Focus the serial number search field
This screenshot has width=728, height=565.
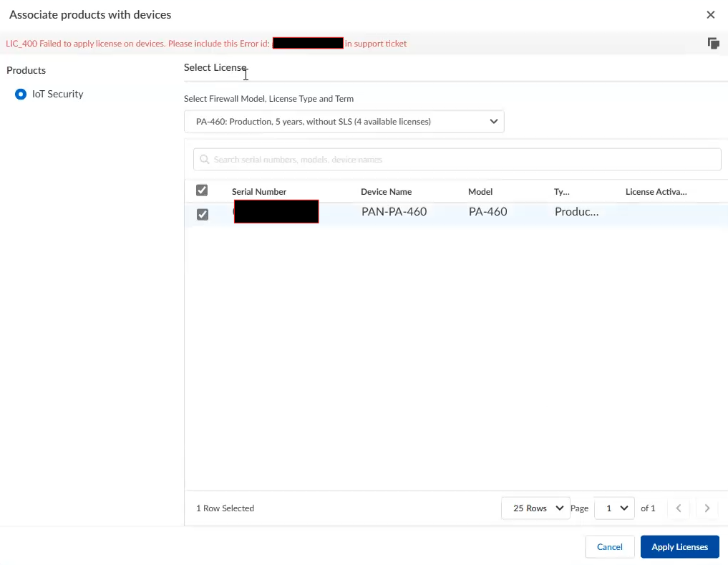[458, 160]
